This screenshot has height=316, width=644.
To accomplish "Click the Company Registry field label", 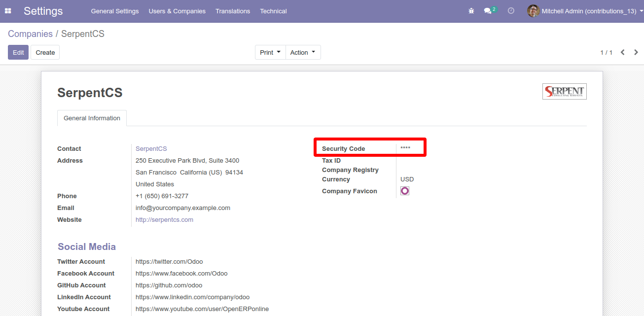I will 350,170.
